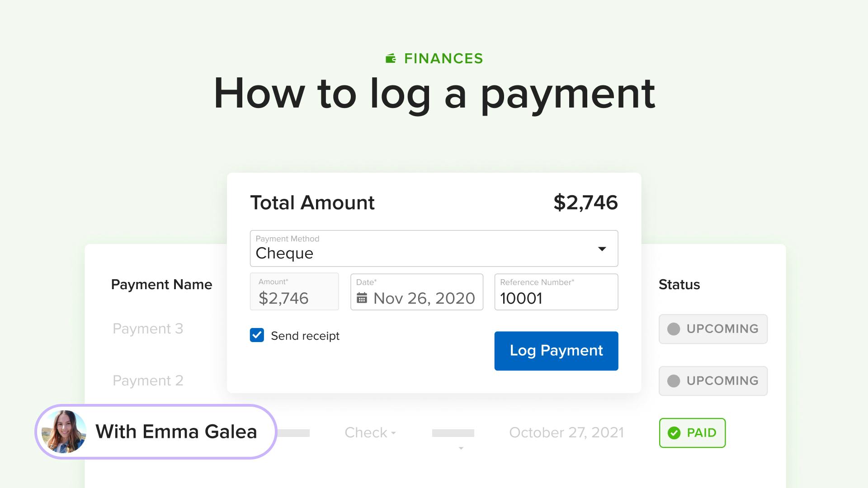The width and height of the screenshot is (868, 488).
Task: Select the Cheque payment method combo box
Action: point(434,249)
